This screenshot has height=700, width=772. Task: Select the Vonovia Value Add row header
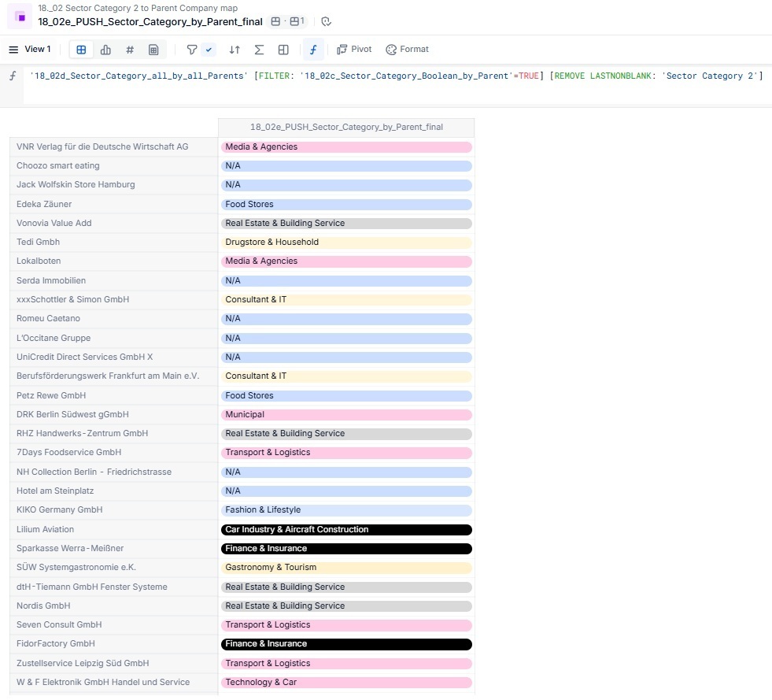114,223
